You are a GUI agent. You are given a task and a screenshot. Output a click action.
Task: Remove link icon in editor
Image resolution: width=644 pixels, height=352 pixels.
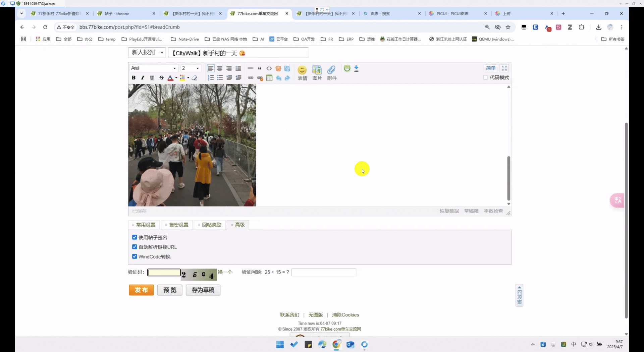coord(260,78)
